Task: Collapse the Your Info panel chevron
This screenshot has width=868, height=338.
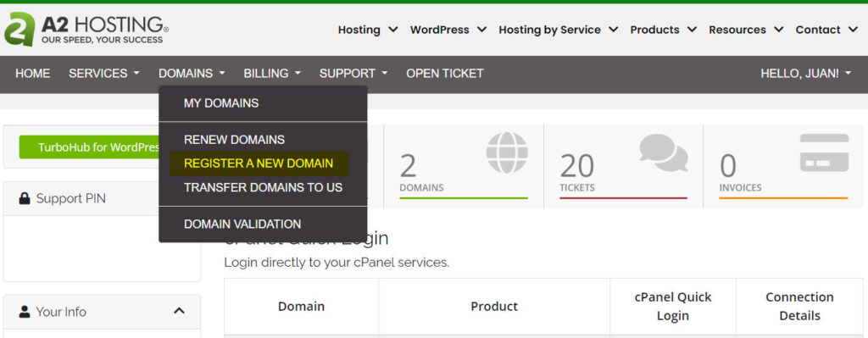Action: 179,312
